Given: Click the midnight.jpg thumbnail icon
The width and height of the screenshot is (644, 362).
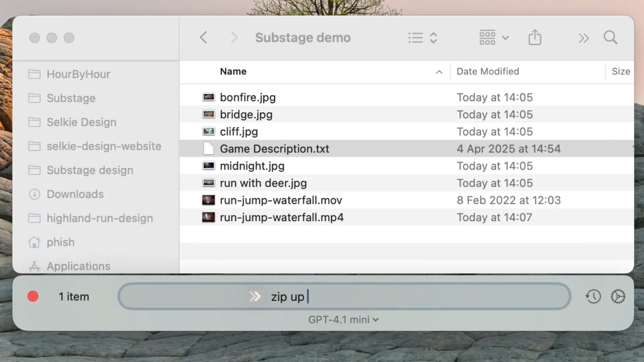Looking at the screenshot, I should (x=208, y=166).
